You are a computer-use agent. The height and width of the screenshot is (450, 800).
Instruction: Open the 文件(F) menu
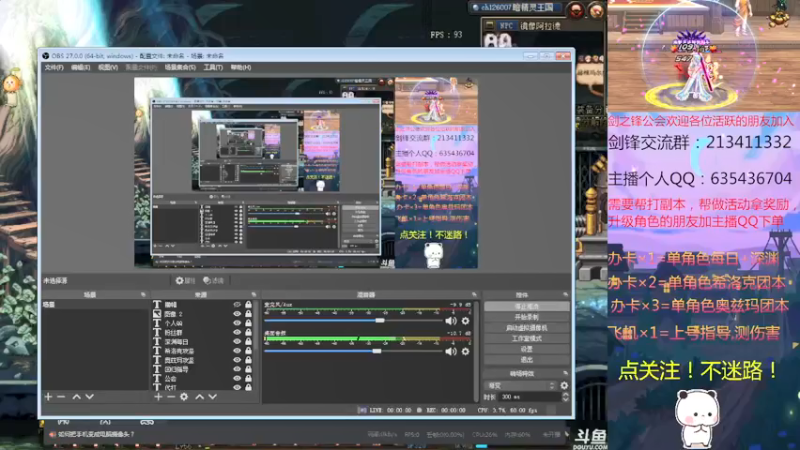[54, 67]
